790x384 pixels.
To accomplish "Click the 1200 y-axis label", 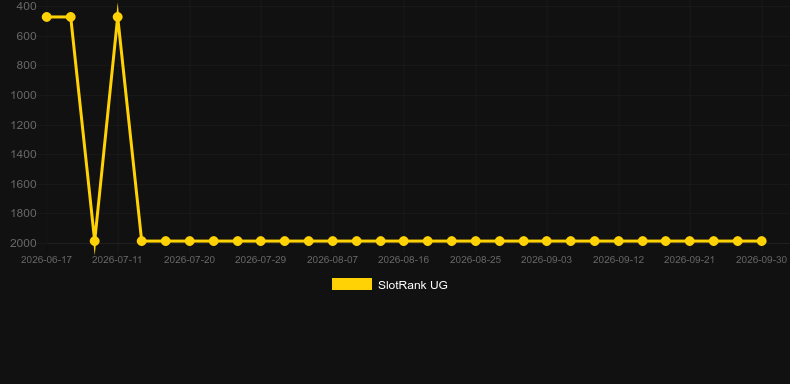I will coord(24,125).
